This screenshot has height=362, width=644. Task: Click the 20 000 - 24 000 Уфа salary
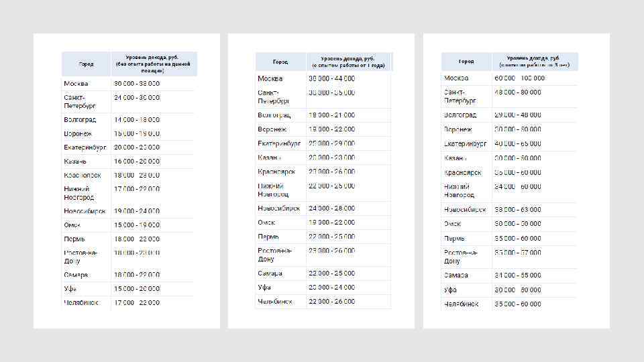click(331, 287)
